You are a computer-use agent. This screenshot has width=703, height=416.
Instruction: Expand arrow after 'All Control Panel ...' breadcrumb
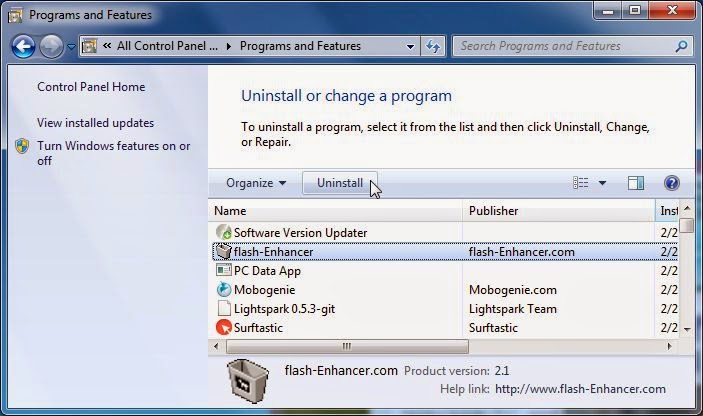pyautogui.click(x=229, y=46)
